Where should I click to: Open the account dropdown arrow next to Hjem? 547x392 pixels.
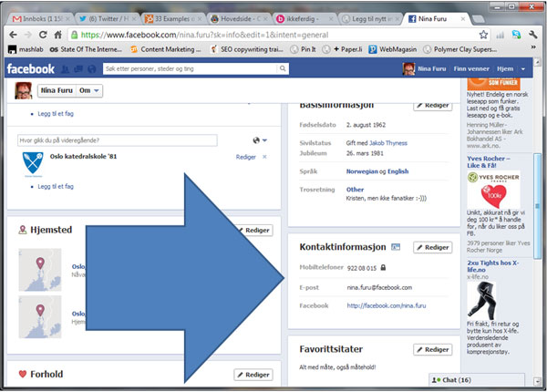tap(523, 69)
